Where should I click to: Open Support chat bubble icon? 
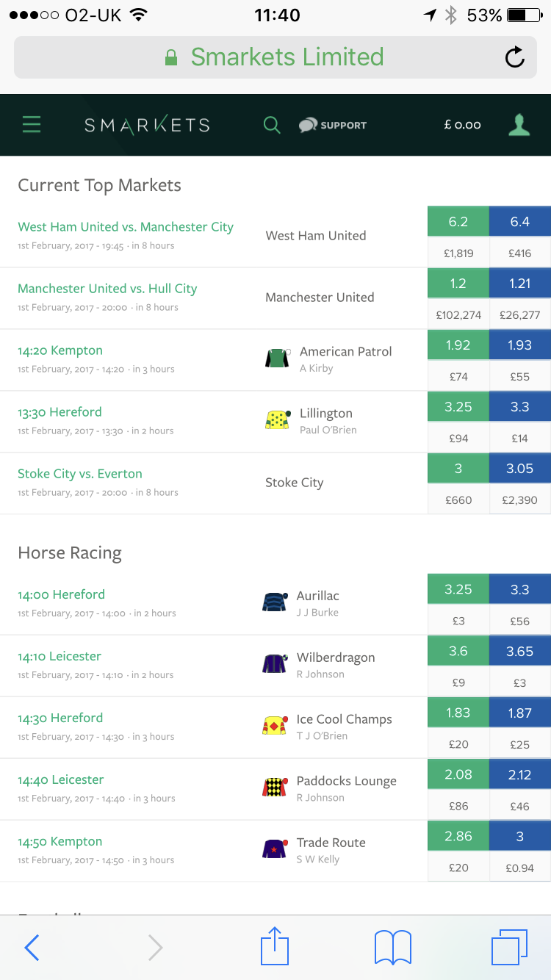[x=308, y=126]
